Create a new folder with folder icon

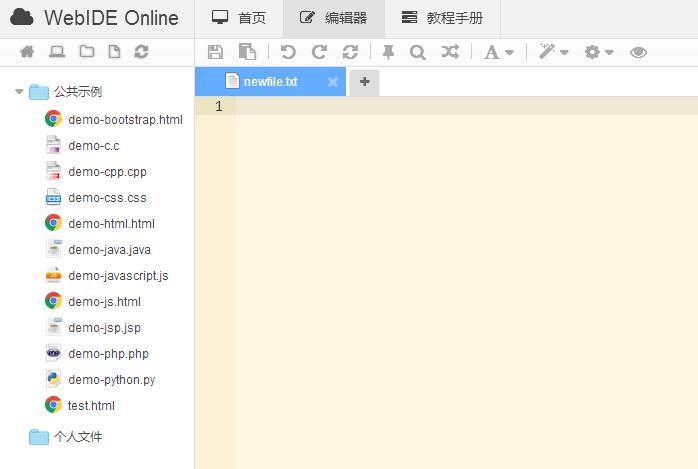pyautogui.click(x=87, y=52)
